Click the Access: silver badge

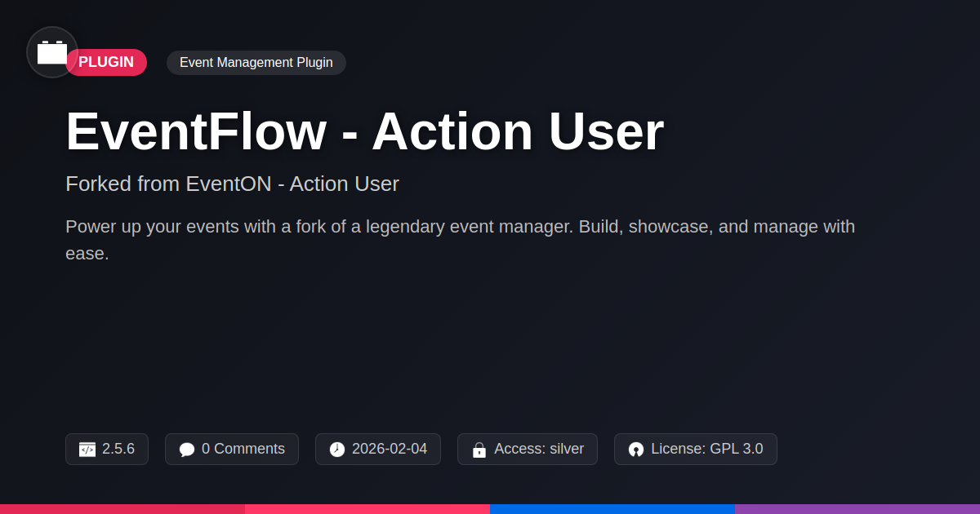click(528, 450)
